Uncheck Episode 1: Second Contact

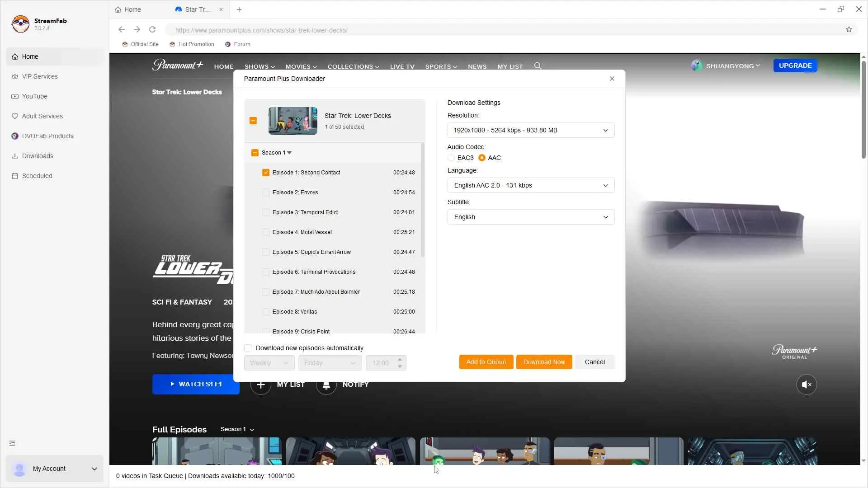(266, 173)
